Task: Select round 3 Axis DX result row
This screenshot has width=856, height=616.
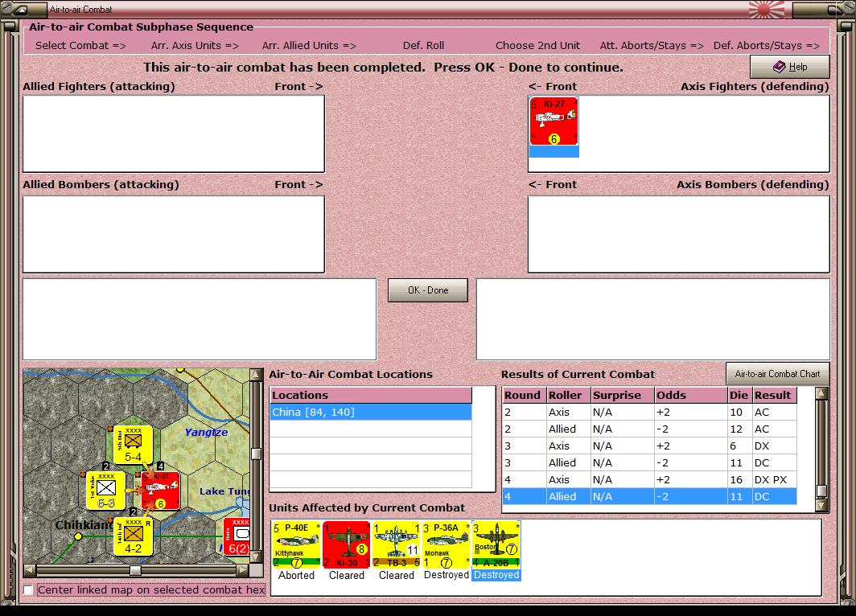Action: 649,446
